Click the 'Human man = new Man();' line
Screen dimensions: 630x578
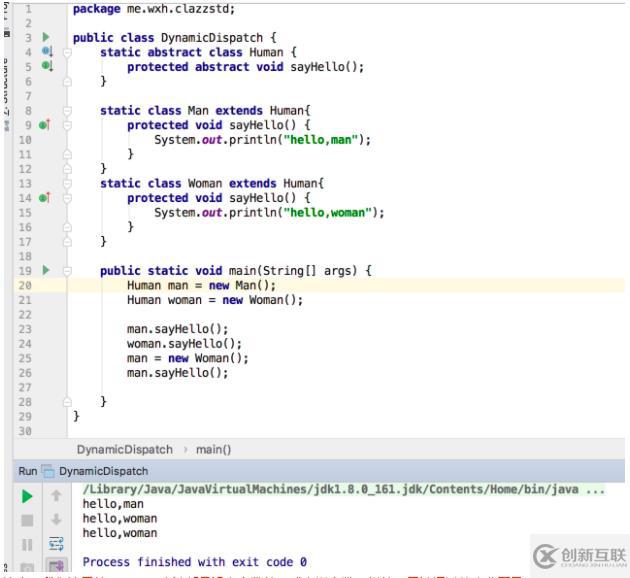click(201, 285)
